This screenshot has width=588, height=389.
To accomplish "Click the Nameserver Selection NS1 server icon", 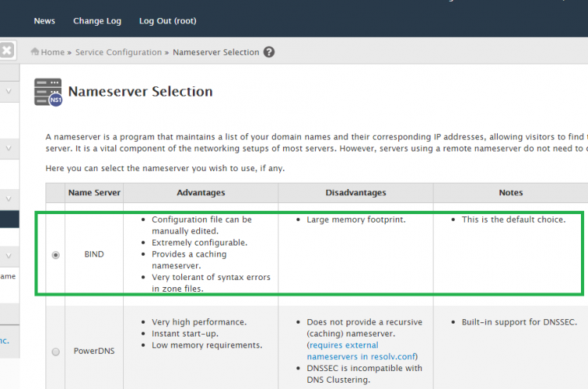I will [x=49, y=92].
